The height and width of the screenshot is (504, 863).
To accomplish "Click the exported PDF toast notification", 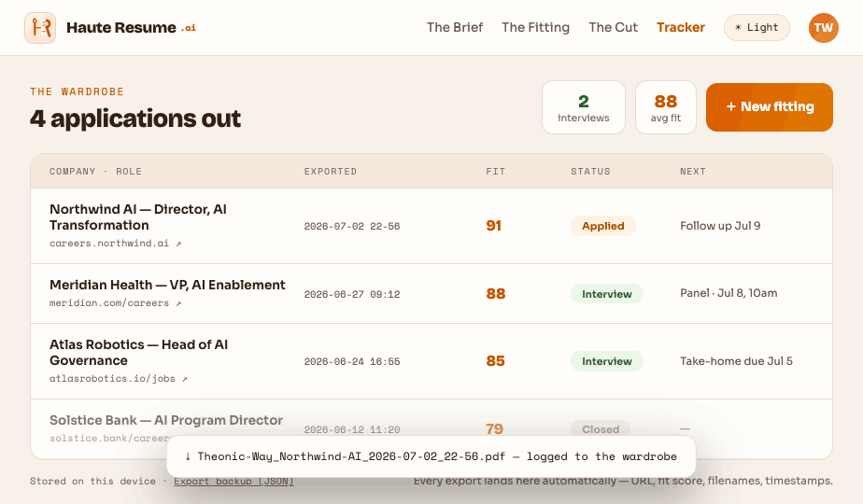I will point(431,456).
